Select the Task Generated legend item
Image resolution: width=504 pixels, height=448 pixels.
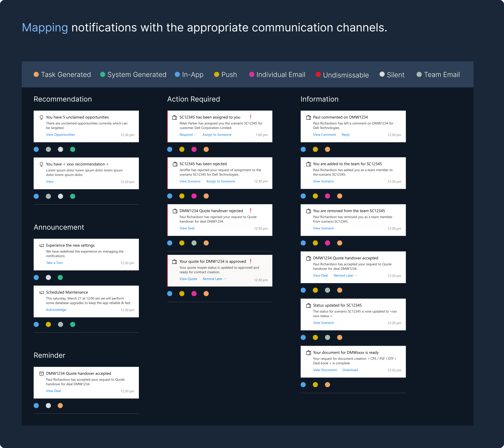tap(62, 75)
